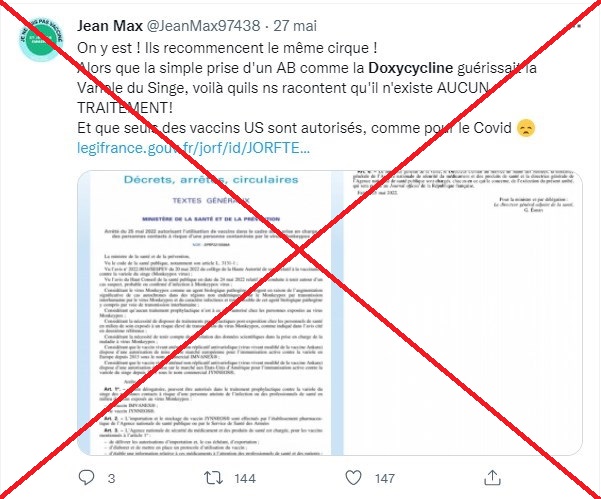This screenshot has height=499, width=601.
Task: Open Jean Max's round profile avatar
Action: point(41,39)
